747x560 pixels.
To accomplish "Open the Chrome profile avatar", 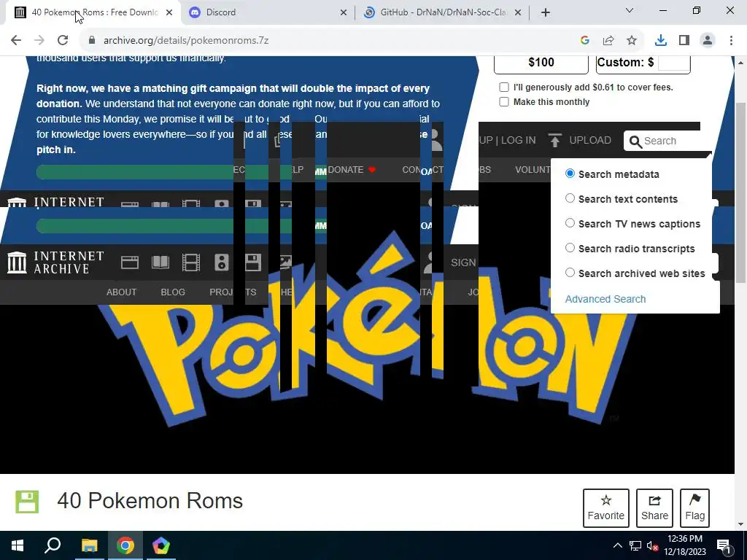I will pos(708,40).
